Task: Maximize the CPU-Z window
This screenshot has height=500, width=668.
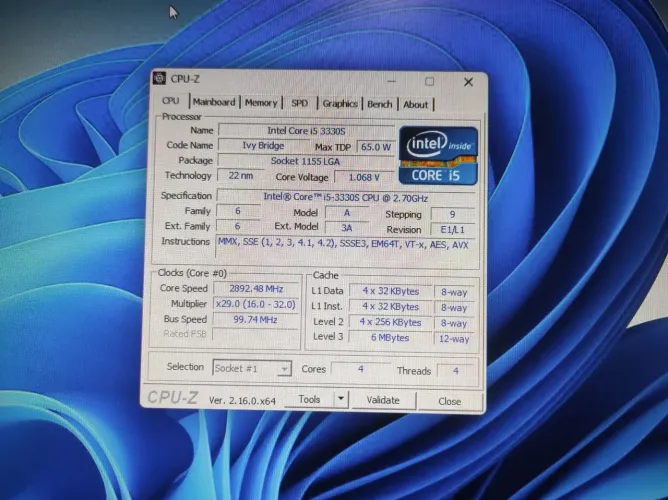Action: pos(429,81)
